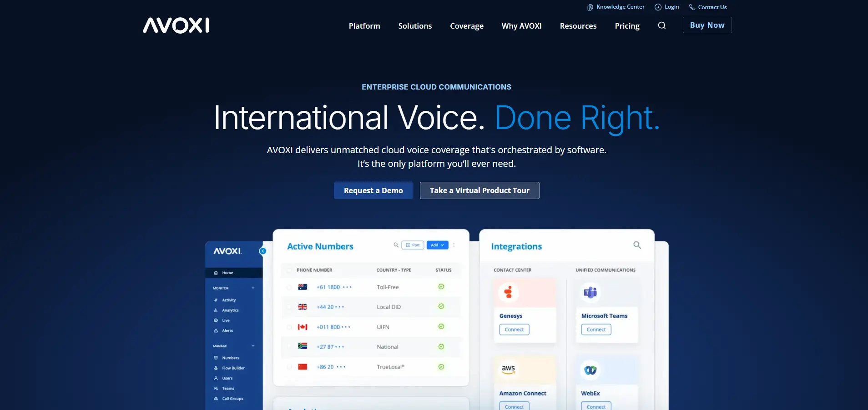Click the Amazon Connect aws icon
868x410 pixels.
[x=508, y=369]
